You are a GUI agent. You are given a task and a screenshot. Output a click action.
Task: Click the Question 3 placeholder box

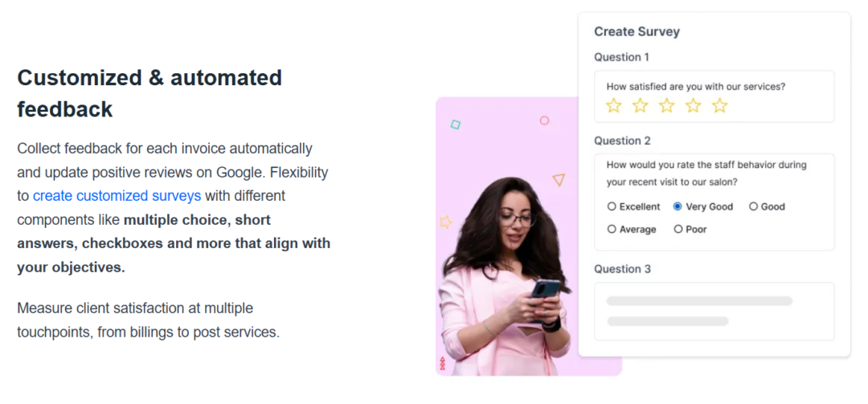tap(714, 311)
